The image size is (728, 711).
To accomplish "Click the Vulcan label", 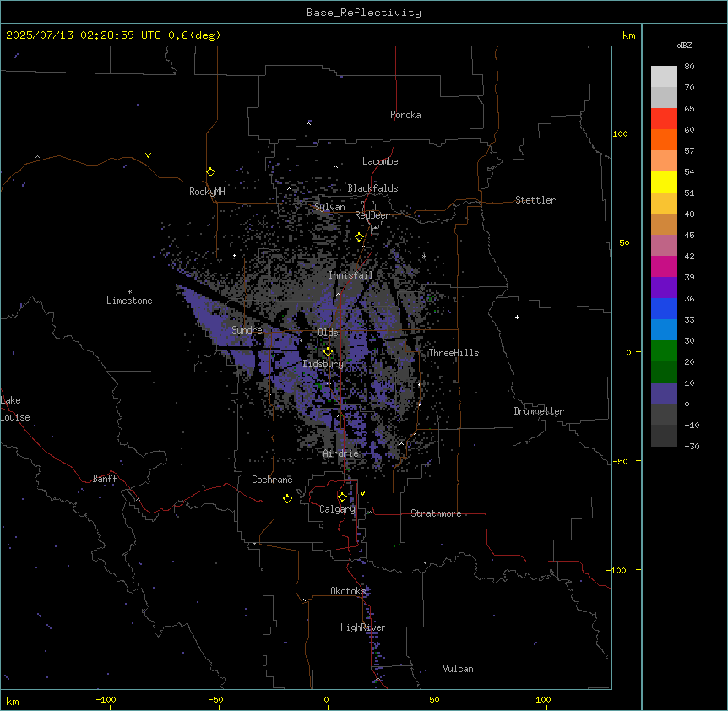I will point(459,669).
